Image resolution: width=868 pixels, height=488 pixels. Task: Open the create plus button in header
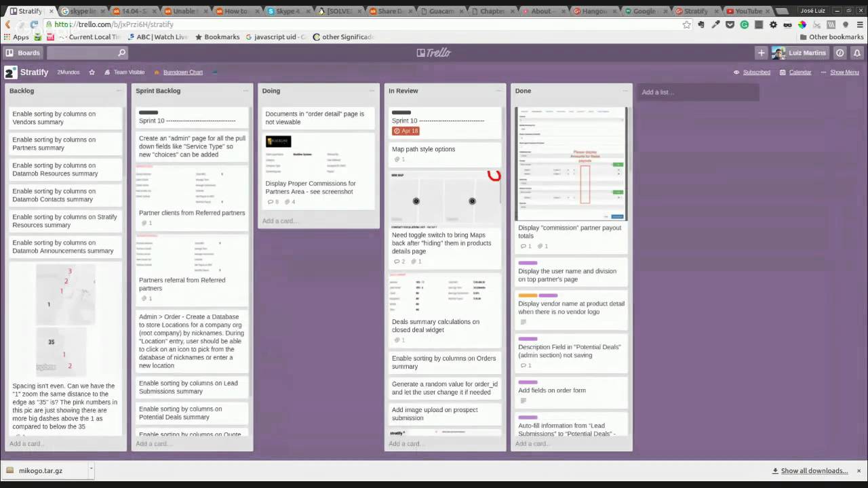[761, 53]
